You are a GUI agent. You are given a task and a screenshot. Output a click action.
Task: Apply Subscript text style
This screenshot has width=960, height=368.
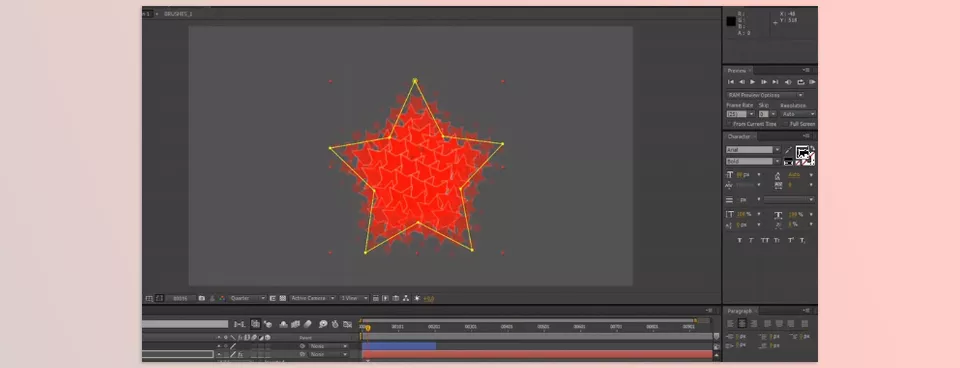point(803,240)
